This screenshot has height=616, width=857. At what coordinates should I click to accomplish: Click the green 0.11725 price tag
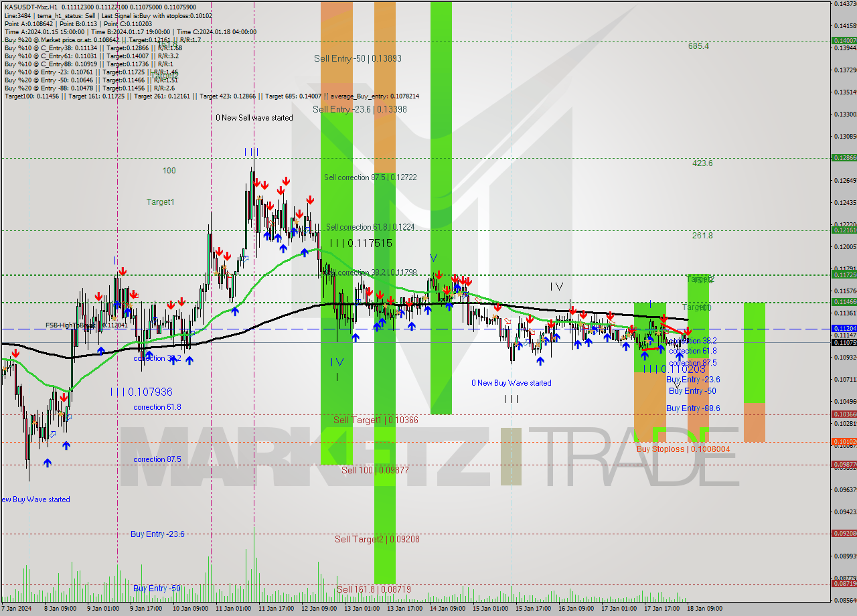tap(844, 275)
